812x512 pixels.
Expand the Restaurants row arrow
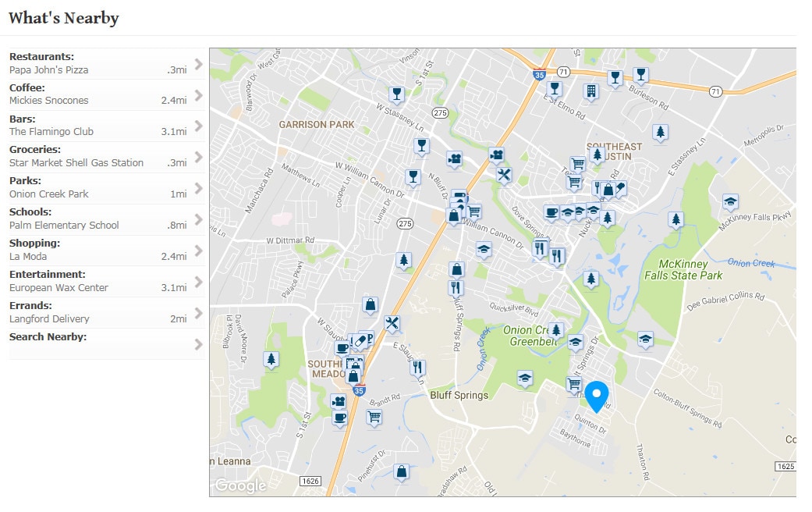tap(198, 64)
